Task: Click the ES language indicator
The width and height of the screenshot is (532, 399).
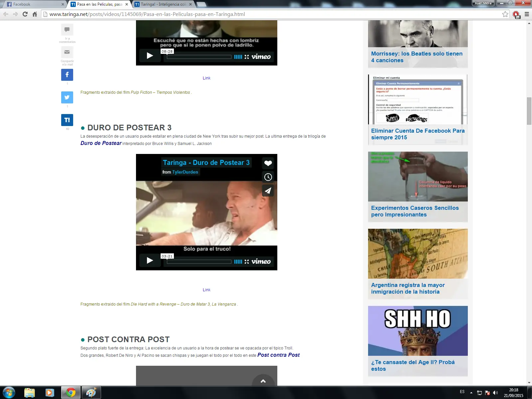Action: (x=462, y=392)
